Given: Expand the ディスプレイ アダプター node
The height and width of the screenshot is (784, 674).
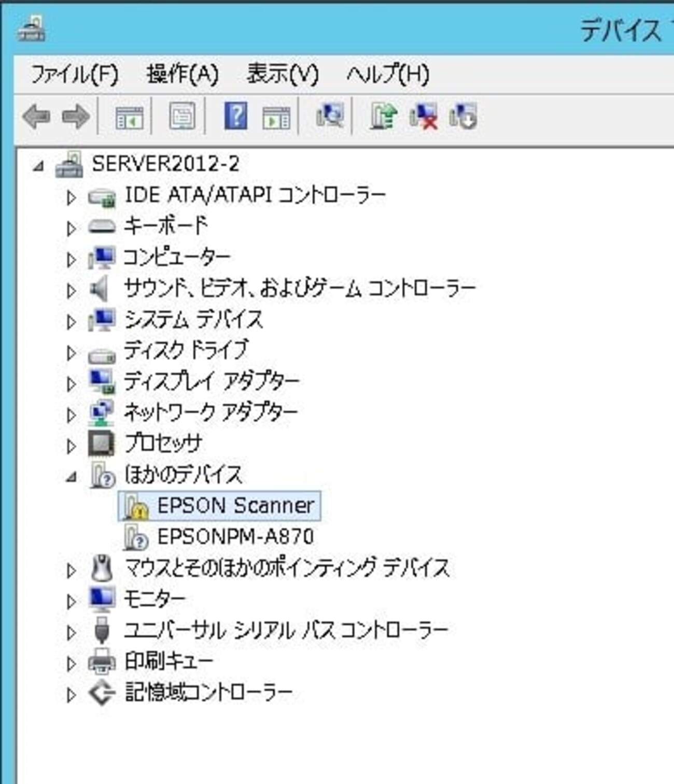Looking at the screenshot, I should click(x=71, y=383).
